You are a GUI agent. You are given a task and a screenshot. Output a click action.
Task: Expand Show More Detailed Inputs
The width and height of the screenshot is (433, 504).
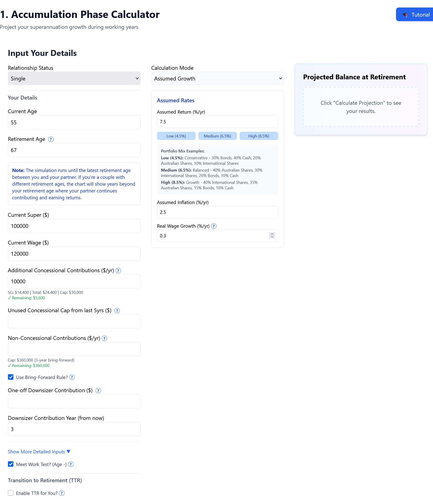(x=39, y=452)
